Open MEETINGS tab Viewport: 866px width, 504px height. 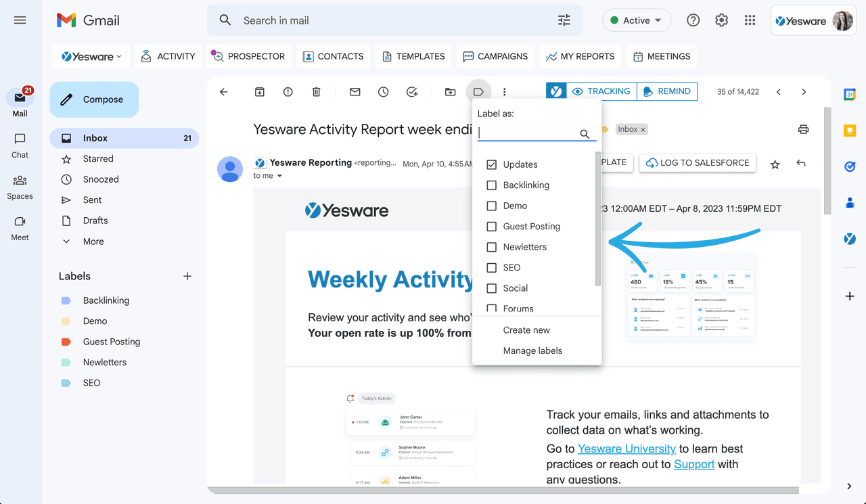pos(662,57)
